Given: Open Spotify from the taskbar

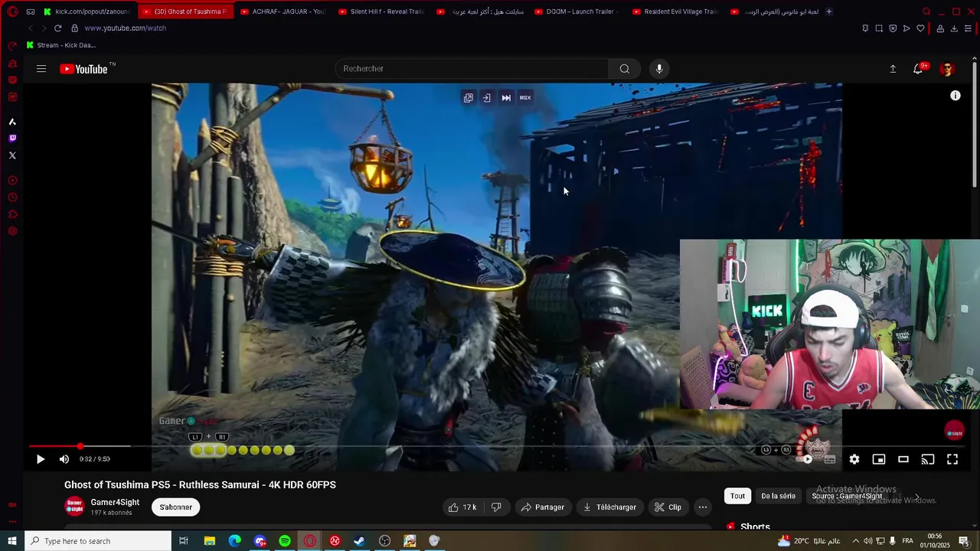Looking at the screenshot, I should click(x=285, y=541).
